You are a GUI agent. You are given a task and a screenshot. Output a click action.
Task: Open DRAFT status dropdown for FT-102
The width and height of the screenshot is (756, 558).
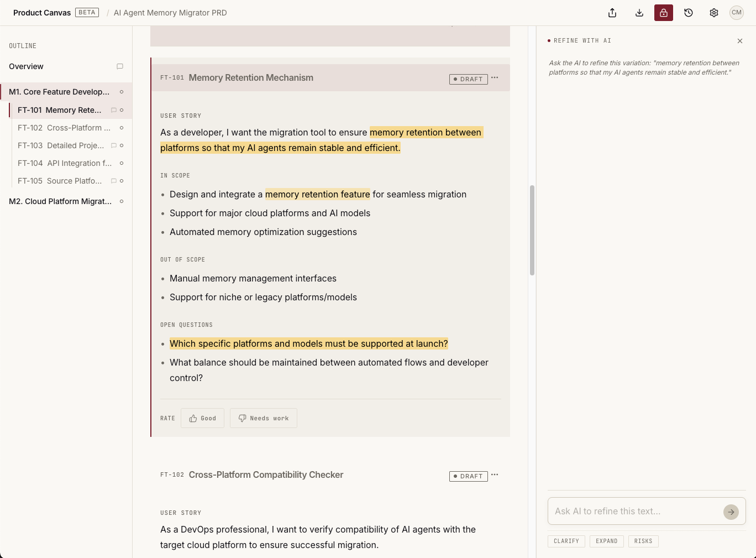(x=469, y=476)
